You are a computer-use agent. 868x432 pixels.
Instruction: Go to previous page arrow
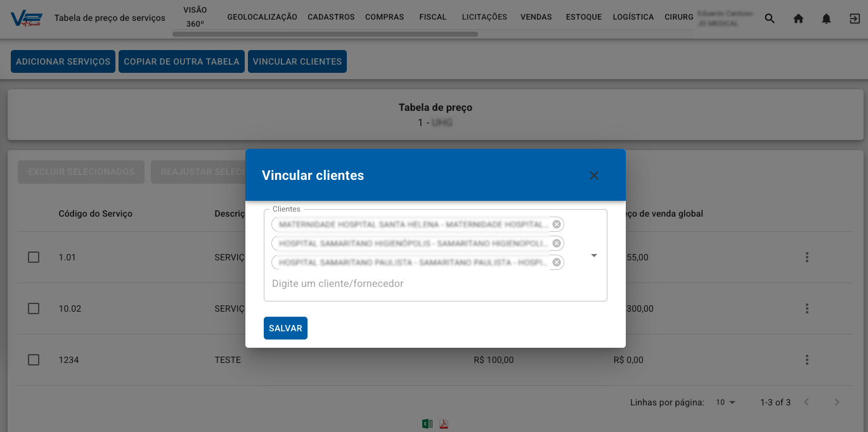click(806, 402)
